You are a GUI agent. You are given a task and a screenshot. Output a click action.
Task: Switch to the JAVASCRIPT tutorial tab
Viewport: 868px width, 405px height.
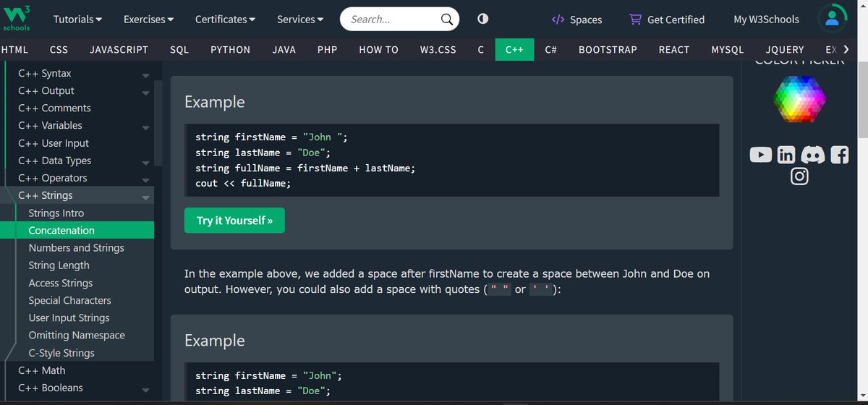click(119, 49)
